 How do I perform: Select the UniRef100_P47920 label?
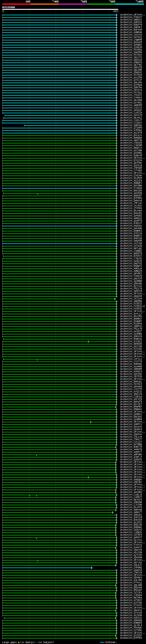coord(131,55)
